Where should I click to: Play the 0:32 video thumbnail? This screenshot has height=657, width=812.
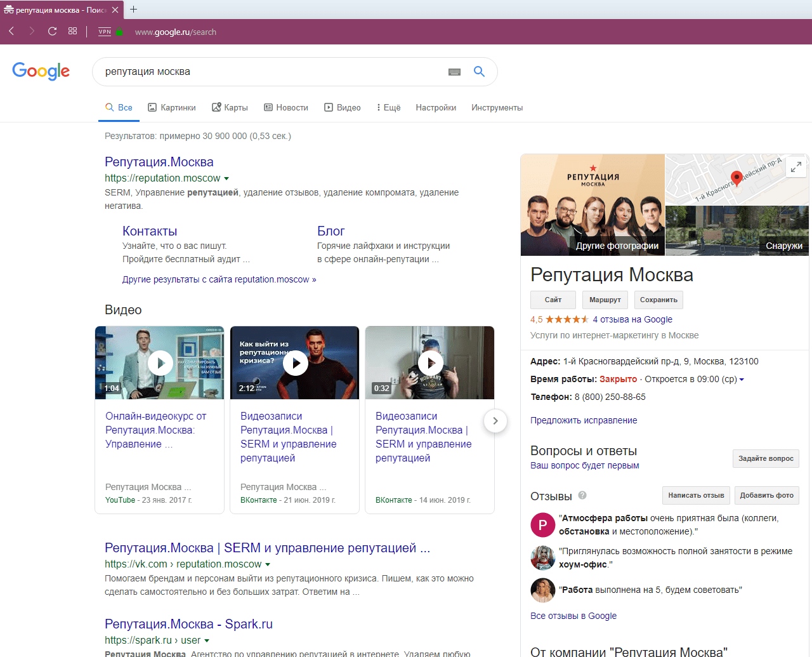coord(430,362)
